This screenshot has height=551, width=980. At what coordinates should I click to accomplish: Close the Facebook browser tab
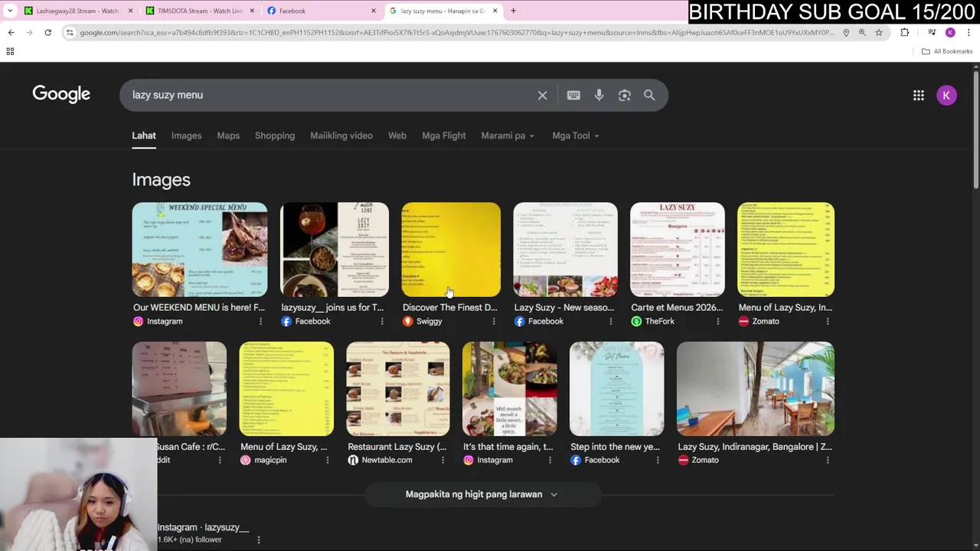click(x=374, y=11)
